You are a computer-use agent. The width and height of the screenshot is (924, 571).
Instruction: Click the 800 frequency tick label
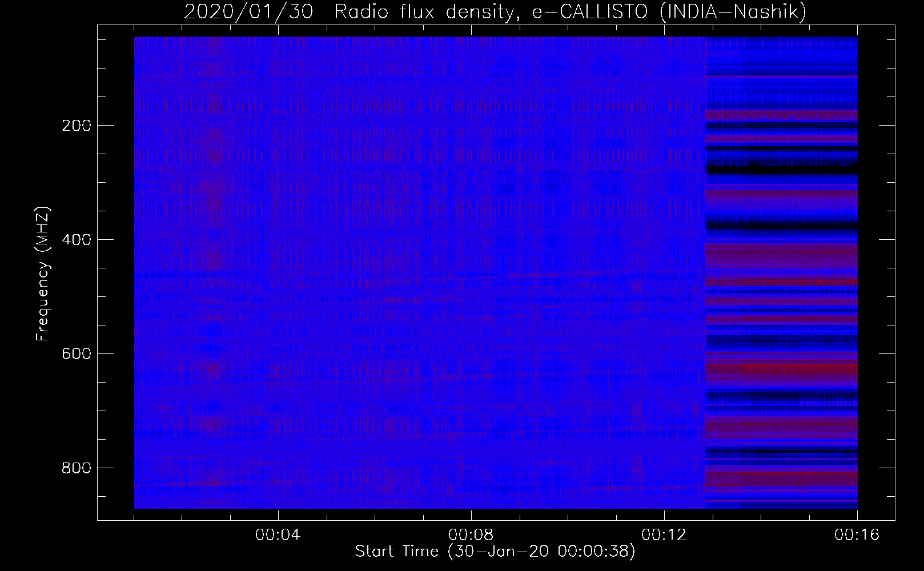coord(76,468)
